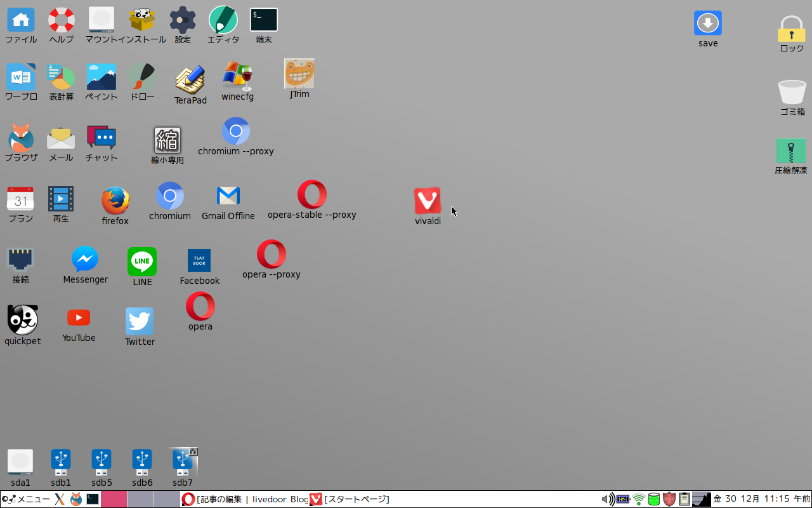The image size is (812, 508).
Task: Open the Gmail Offline icon
Action: pos(228,196)
